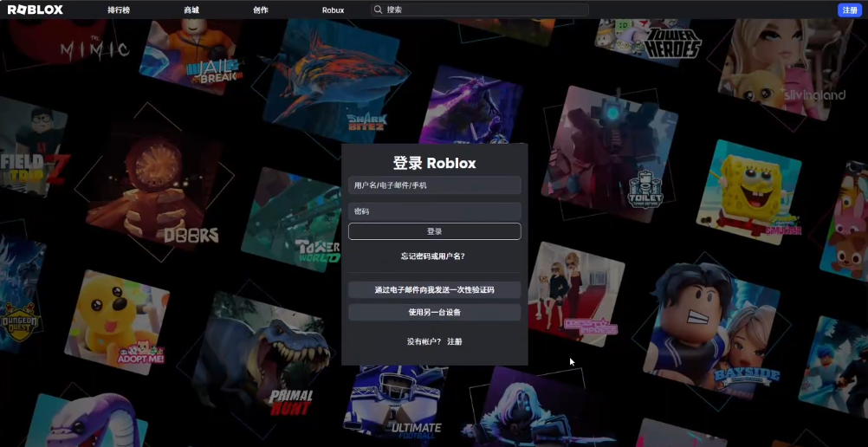Go to the 商城 (Marketplace) page

(x=191, y=10)
